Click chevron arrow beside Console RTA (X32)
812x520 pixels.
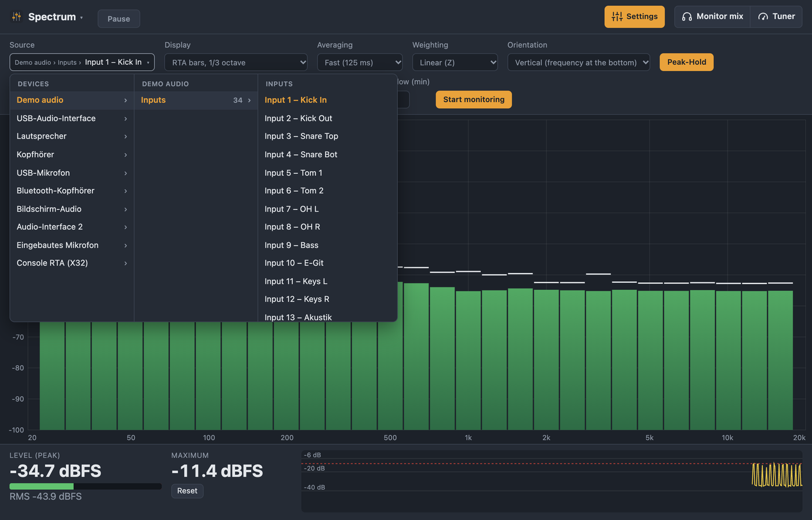[125, 263]
